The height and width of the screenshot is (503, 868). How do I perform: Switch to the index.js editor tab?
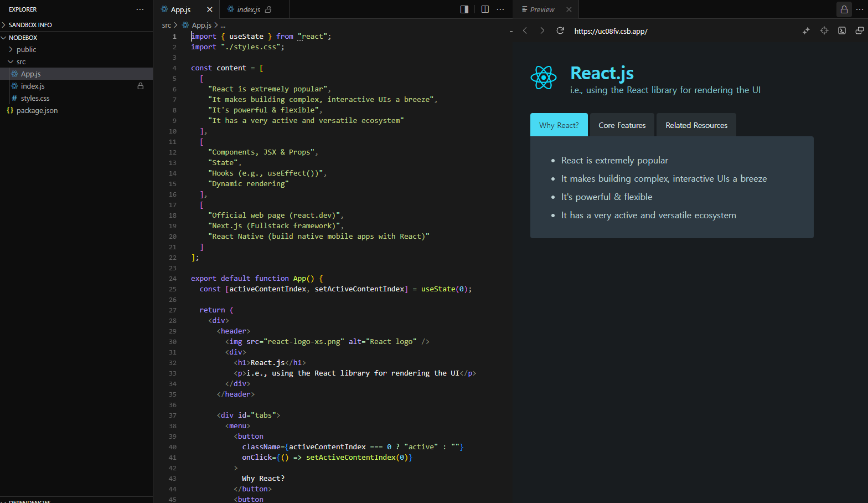click(x=249, y=9)
